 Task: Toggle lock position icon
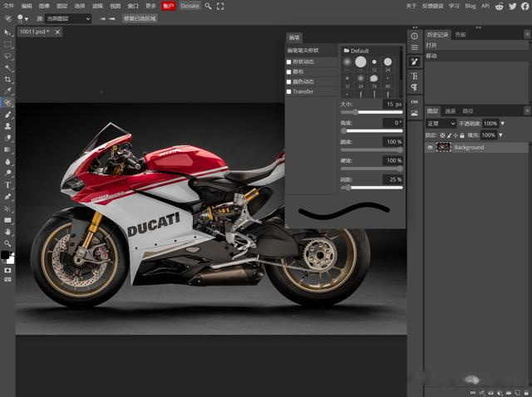456,135
